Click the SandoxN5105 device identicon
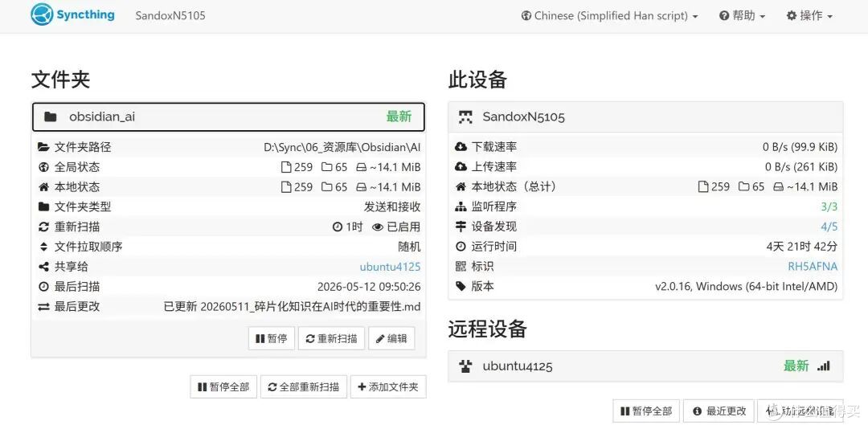Image resolution: width=868 pixels, height=429 pixels. click(465, 116)
